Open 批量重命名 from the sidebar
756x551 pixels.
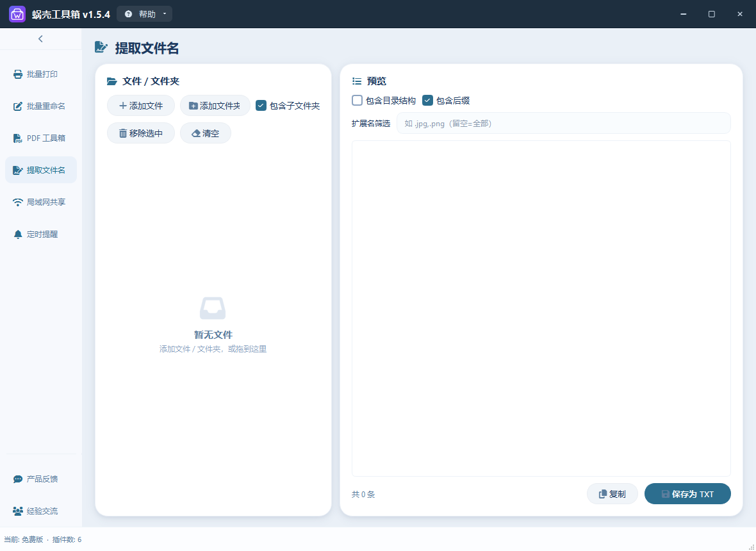tap(41, 106)
